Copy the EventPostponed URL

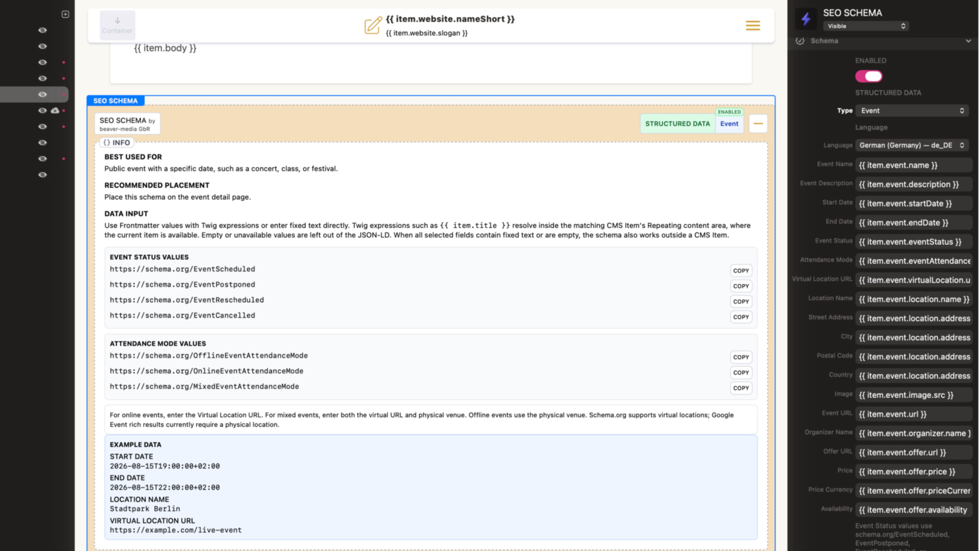pyautogui.click(x=741, y=286)
